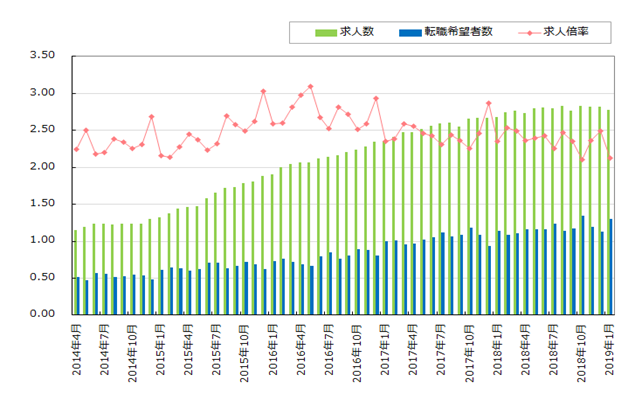Click the 2.00 y-axis value
Screen dimensions: 642x398
(x=42, y=167)
